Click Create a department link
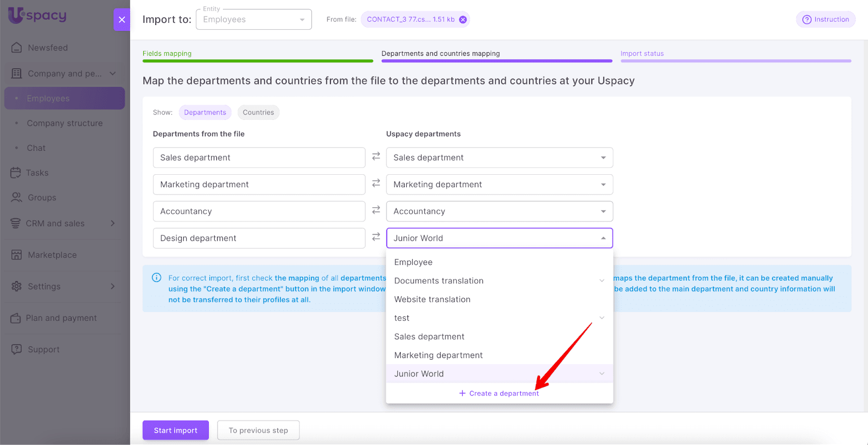Image resolution: width=868 pixels, height=445 pixels. 499,393
